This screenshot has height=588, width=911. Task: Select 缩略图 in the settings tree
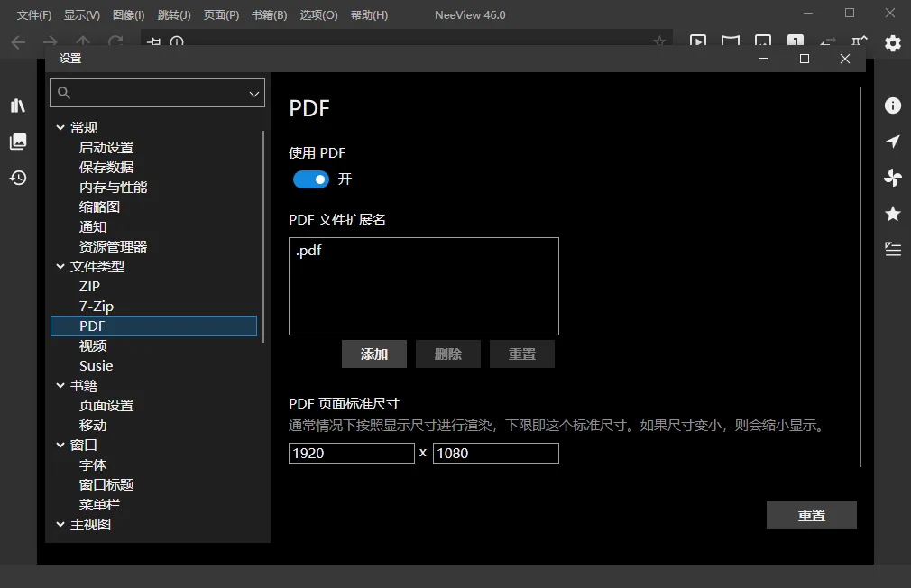pyautogui.click(x=99, y=207)
